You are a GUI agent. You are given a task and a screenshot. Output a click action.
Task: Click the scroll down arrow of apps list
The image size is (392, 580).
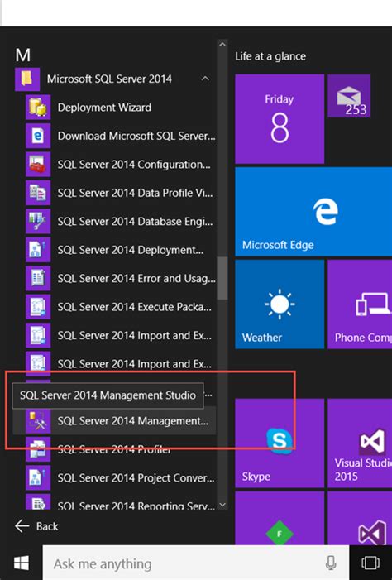point(222,505)
